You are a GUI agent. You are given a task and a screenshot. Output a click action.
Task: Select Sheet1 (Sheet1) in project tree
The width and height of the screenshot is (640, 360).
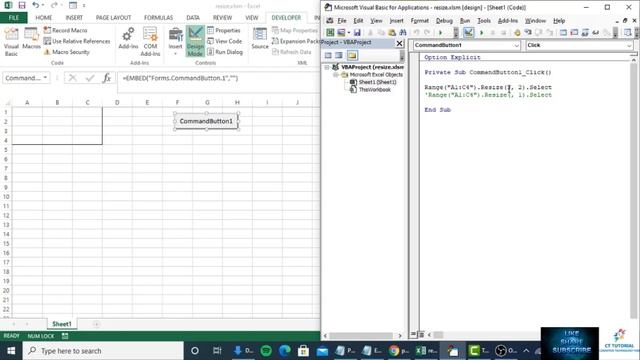click(377, 82)
